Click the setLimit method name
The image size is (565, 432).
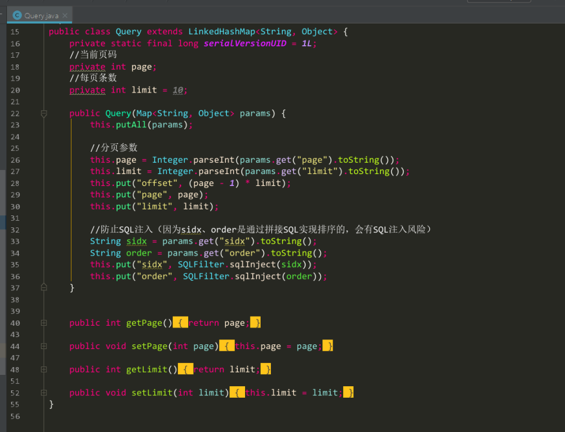pos(152,392)
